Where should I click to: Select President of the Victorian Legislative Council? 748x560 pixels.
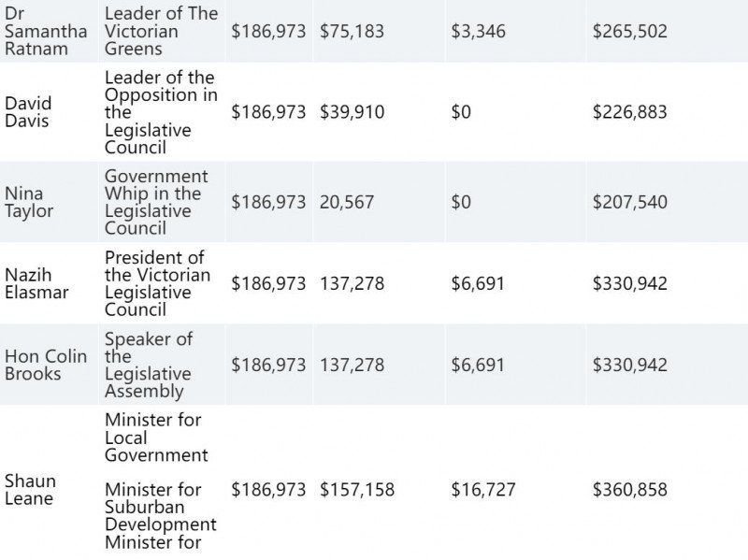point(157,283)
